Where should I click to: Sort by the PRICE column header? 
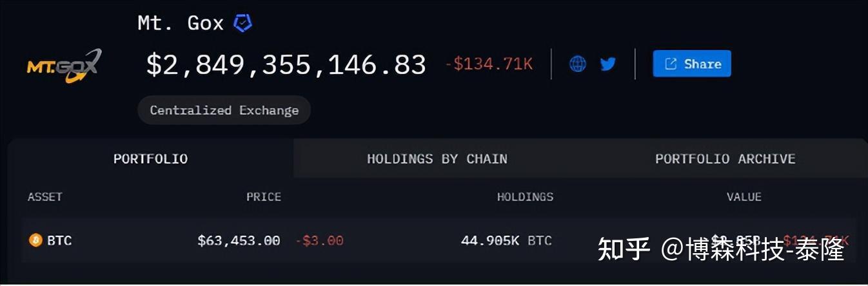[264, 196]
